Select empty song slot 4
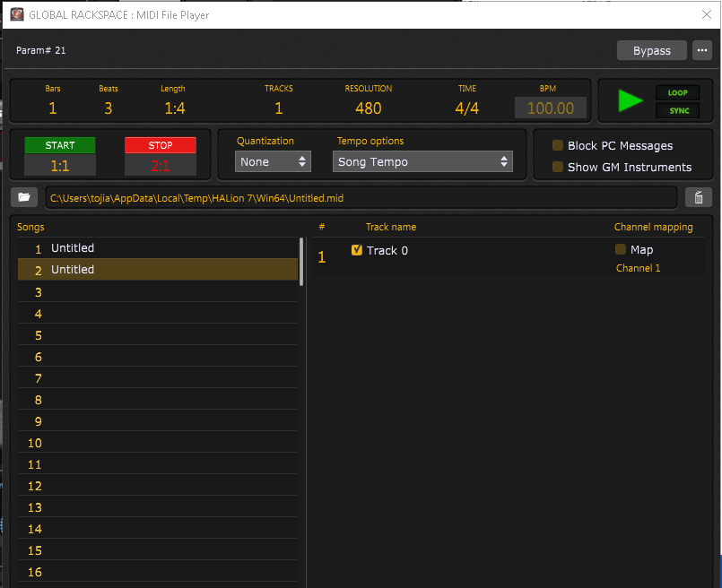This screenshot has height=588, width=722. click(158, 314)
